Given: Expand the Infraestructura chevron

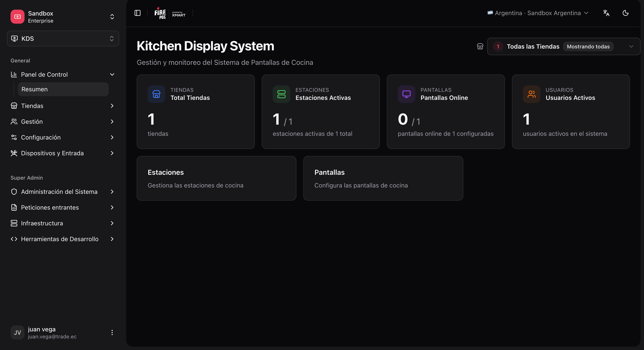Looking at the screenshot, I should coord(112,223).
